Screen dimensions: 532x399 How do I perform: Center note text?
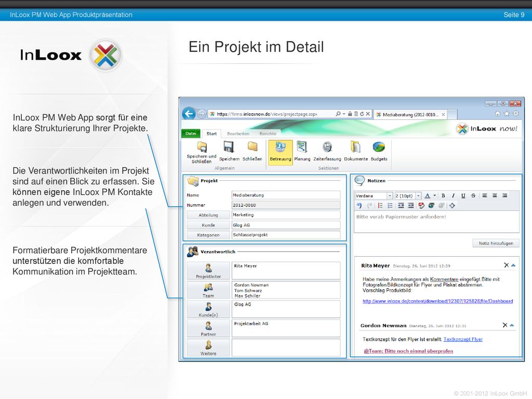coord(495,196)
